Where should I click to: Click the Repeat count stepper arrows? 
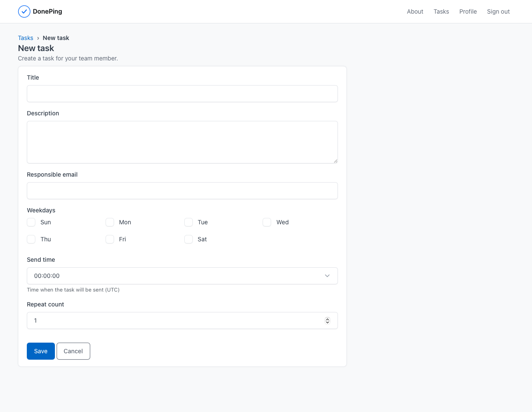327,320
